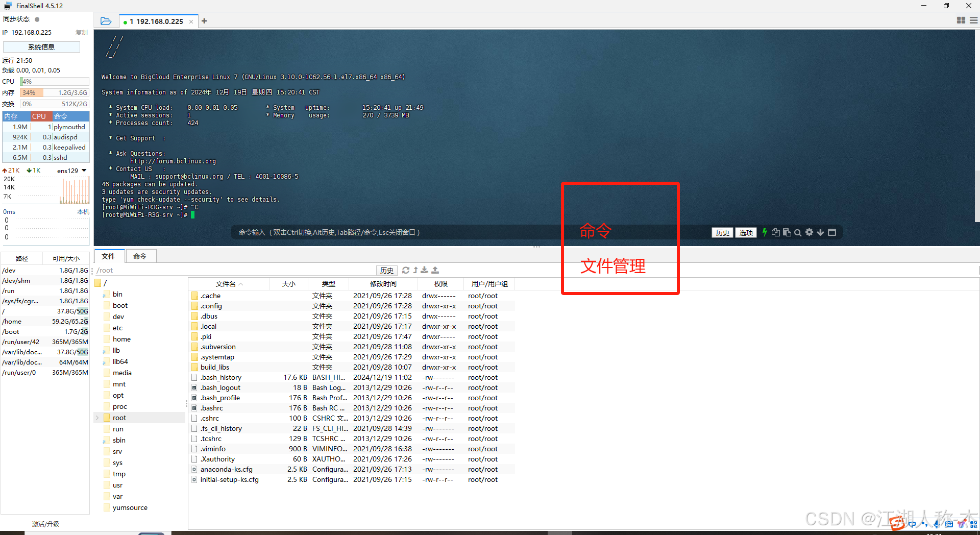Switch to grid layout view icon
Image resolution: width=980 pixels, height=535 pixels.
pos(961,20)
